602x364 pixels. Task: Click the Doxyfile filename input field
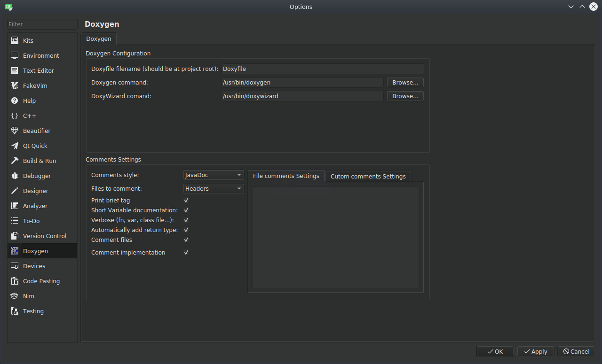(322, 69)
